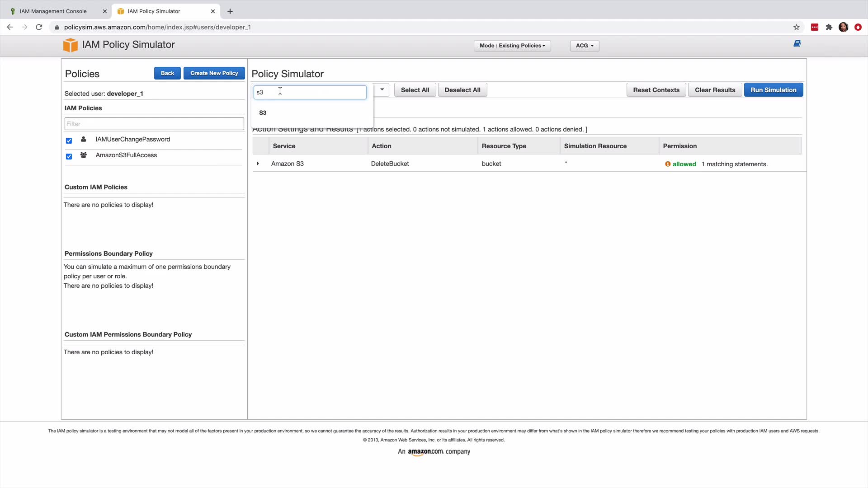Uncheck the IAMUserChangePassword policy checkbox
868x488 pixels.
[x=69, y=141]
